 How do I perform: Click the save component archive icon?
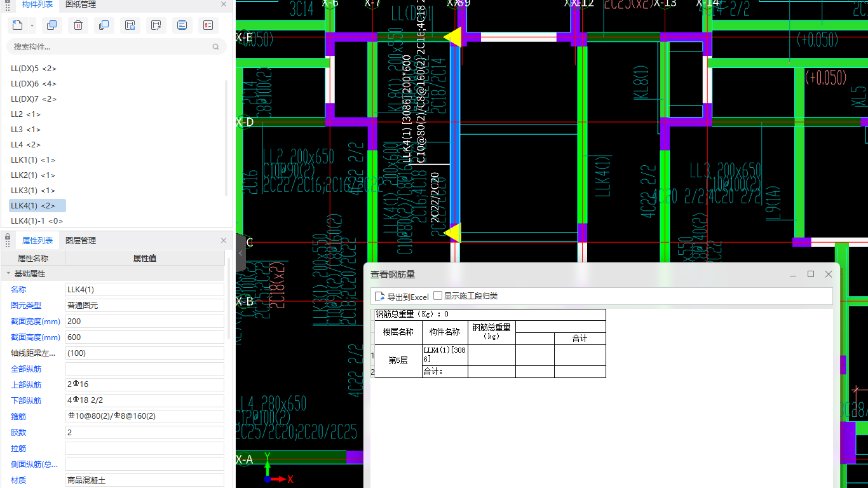(130, 25)
